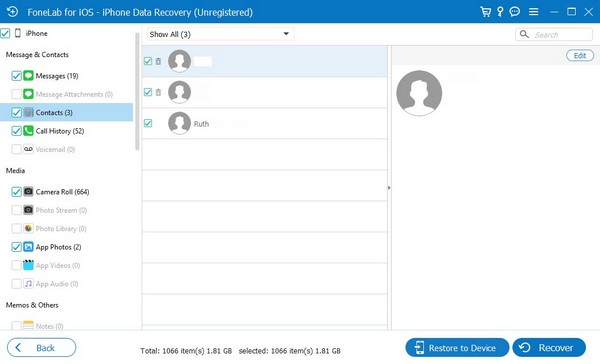Click the Edit contact button
The image size is (600, 364).
coord(580,55)
